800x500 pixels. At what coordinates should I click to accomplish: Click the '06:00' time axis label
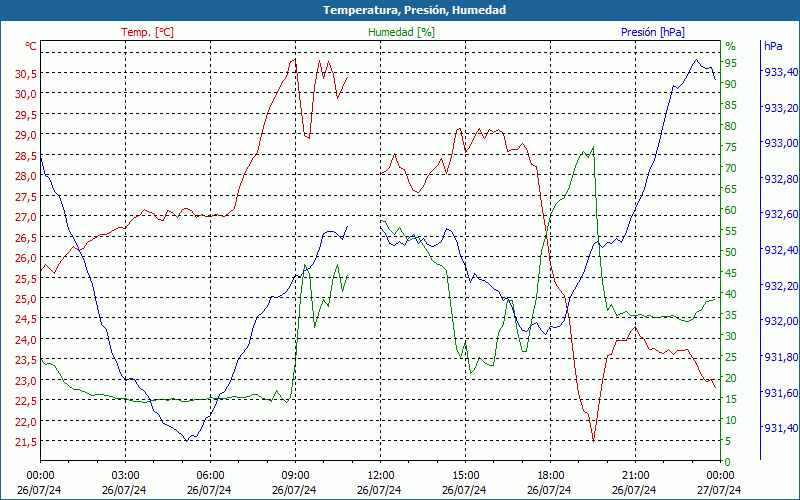[210, 476]
